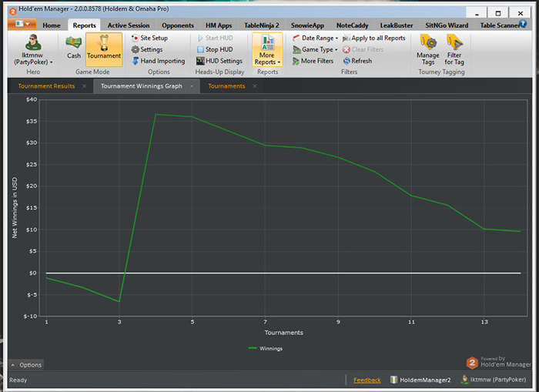Switch to the Tournaments report tab

226,86
